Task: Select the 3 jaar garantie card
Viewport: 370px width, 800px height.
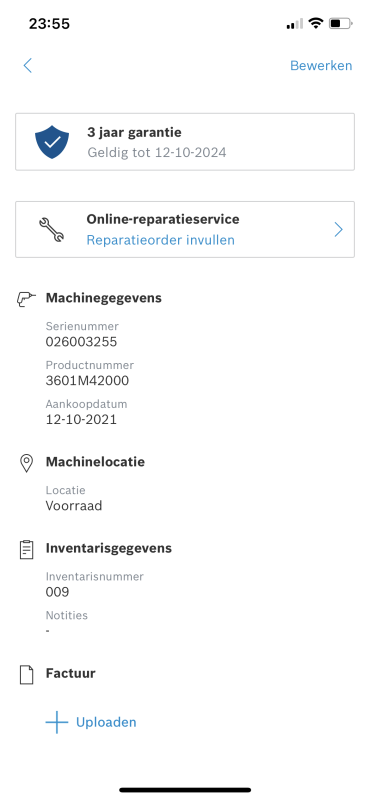Action: pos(185,142)
